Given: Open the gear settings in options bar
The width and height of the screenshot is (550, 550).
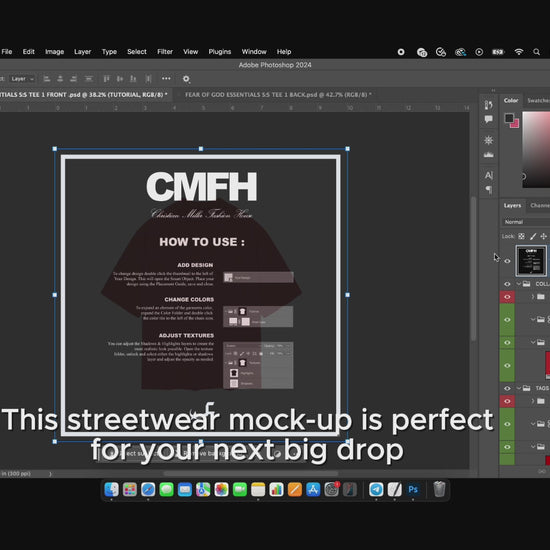Looking at the screenshot, I should 186,79.
